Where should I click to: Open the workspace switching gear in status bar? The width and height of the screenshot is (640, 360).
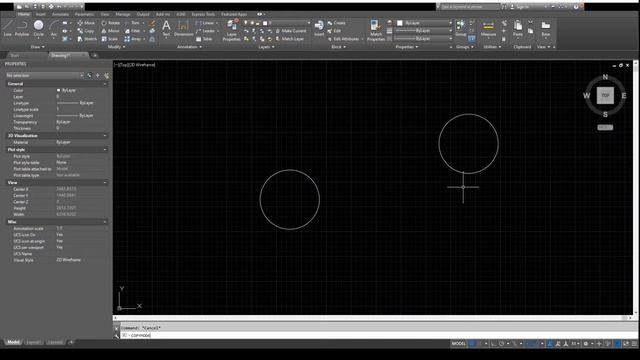pos(586,344)
